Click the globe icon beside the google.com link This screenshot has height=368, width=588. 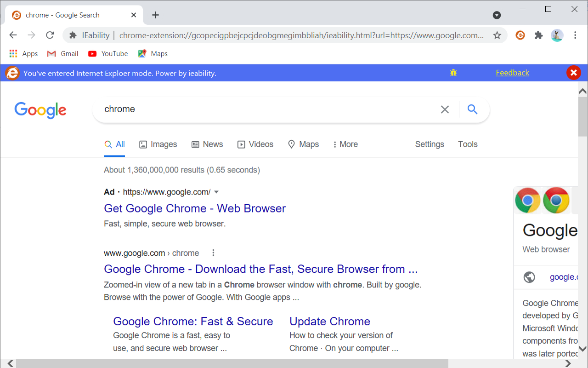pyautogui.click(x=529, y=277)
